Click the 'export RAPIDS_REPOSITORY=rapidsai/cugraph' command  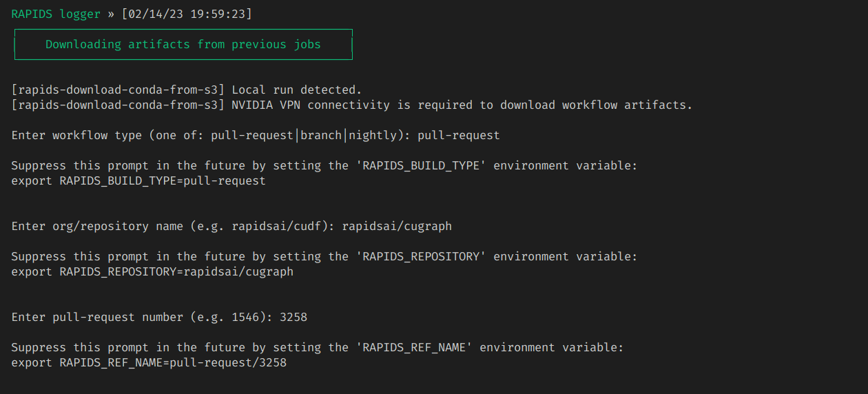(152, 271)
